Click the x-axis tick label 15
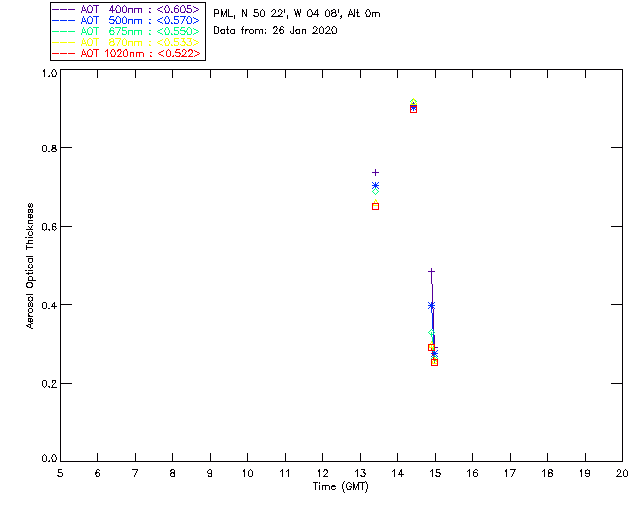 coord(435,473)
